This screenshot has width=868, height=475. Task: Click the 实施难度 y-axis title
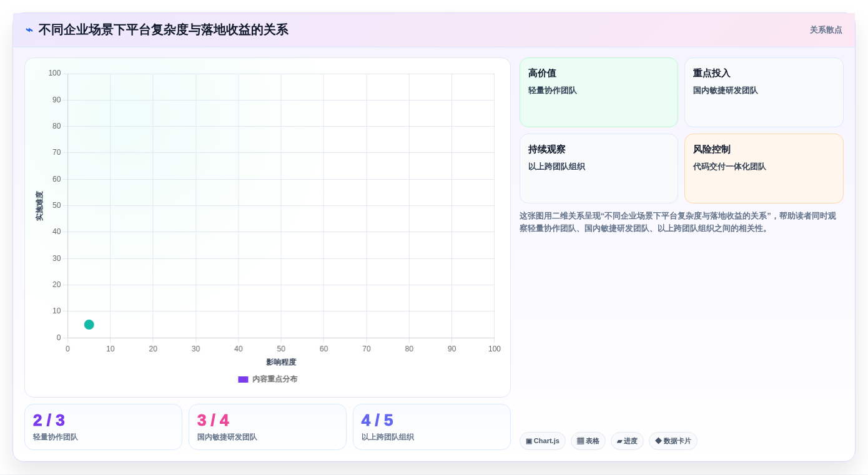(x=39, y=206)
